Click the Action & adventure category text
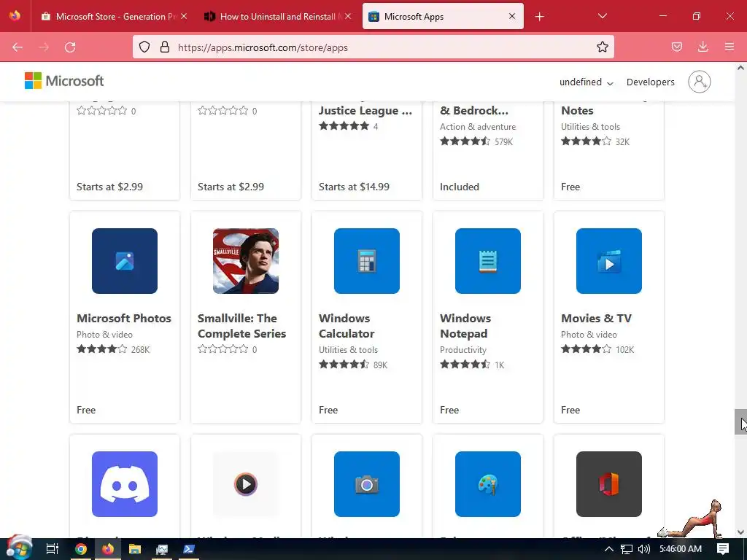Screen dimensions: 747x560 point(478,127)
